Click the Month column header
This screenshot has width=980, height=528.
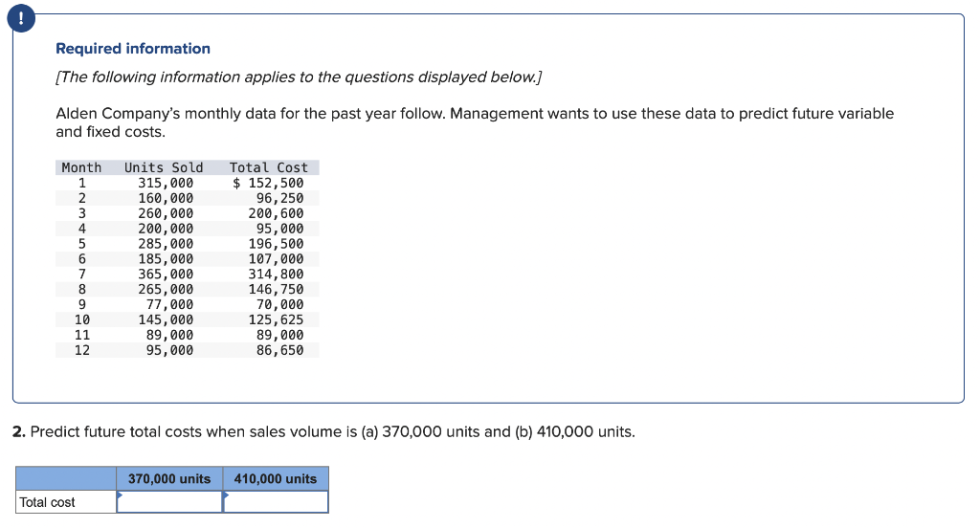(x=81, y=167)
